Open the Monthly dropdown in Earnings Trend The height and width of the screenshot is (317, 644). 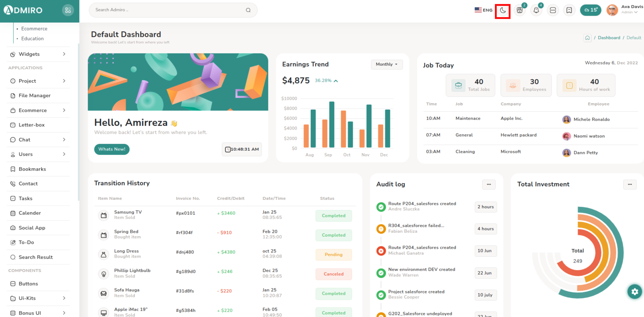387,64
